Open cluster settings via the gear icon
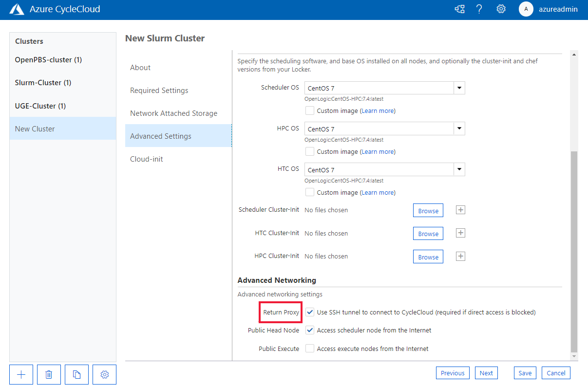 (104, 374)
